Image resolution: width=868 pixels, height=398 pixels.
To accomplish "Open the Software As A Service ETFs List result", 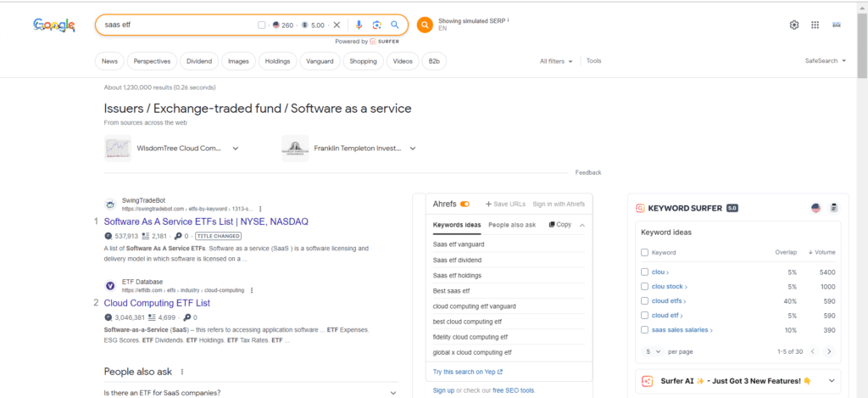I will point(206,221).
